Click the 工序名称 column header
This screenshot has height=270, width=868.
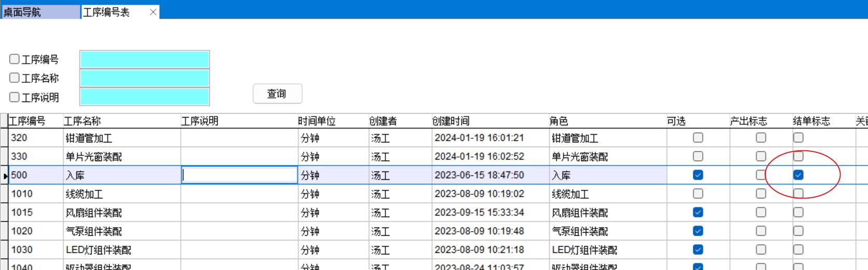121,121
